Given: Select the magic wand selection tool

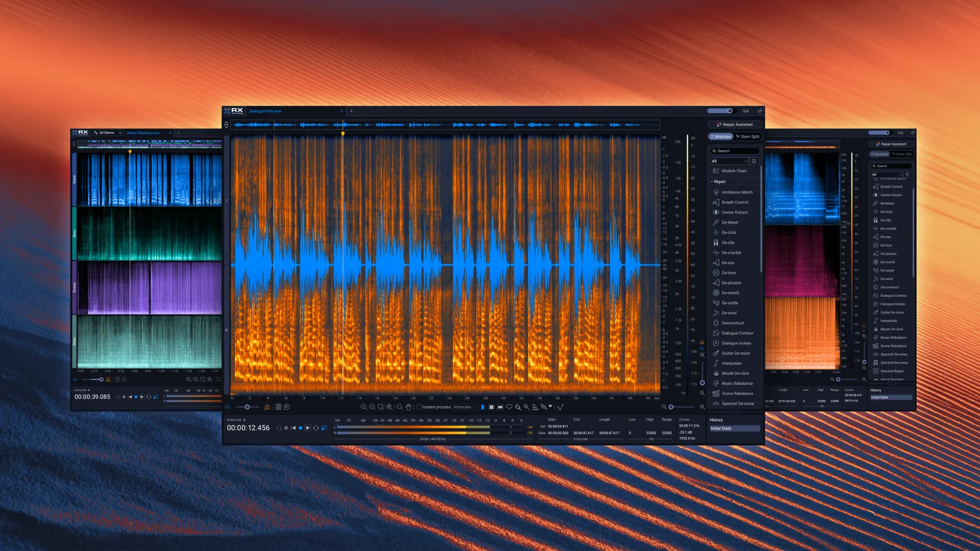Looking at the screenshot, I should coord(527,407).
